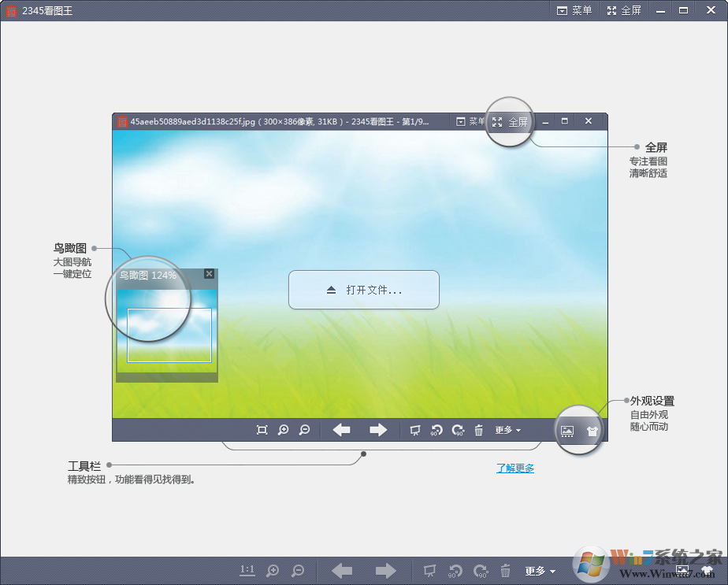The height and width of the screenshot is (585, 728).
Task: Start slideshow from the main bottom toolbar
Action: [x=429, y=572]
